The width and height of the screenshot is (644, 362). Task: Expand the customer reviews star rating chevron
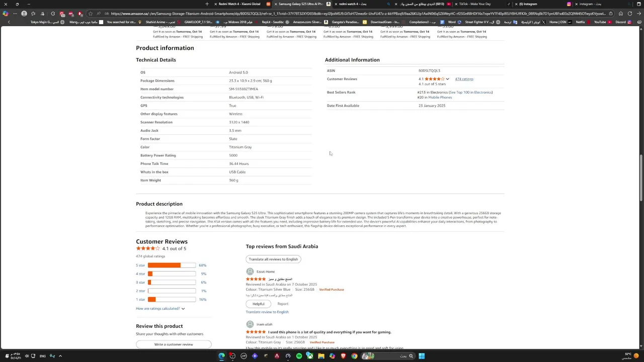coord(447,79)
